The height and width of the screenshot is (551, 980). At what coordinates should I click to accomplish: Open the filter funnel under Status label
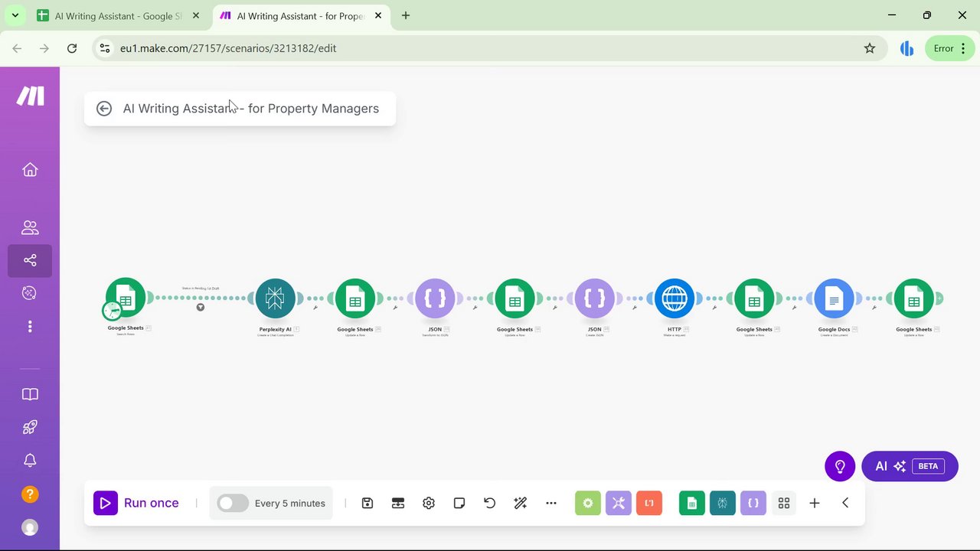(201, 308)
